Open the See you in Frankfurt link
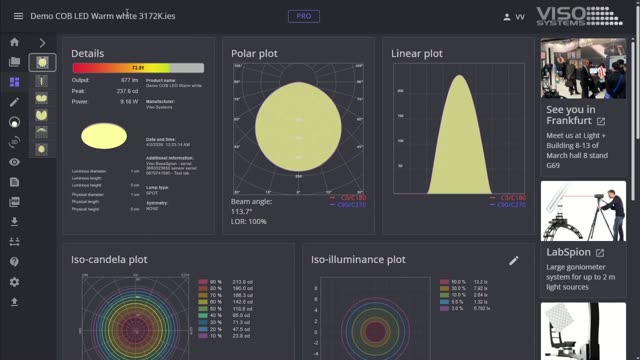This screenshot has width=640, height=360. click(576, 115)
